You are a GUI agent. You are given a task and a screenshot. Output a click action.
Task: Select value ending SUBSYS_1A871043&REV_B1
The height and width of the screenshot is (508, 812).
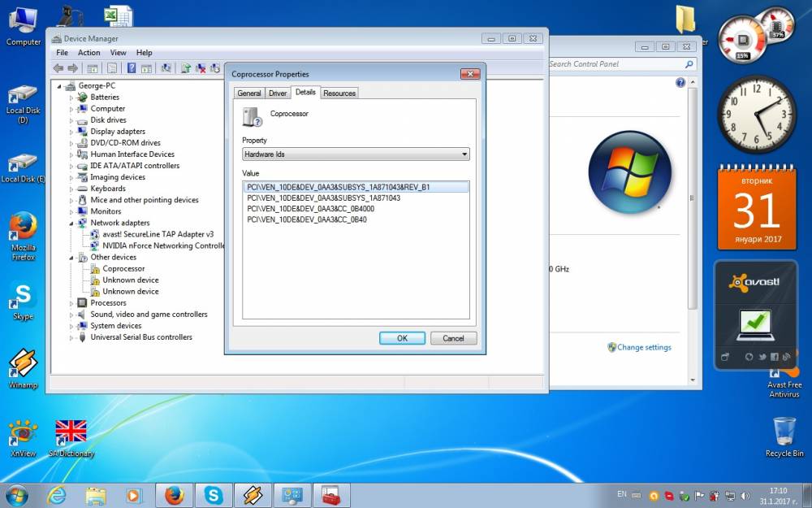click(356, 187)
